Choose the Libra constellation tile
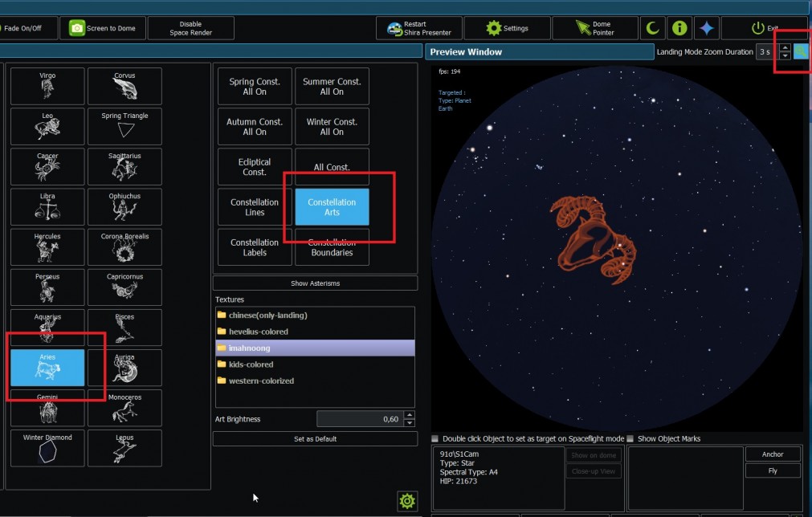Image resolution: width=812 pixels, height=517 pixels. tap(47, 206)
